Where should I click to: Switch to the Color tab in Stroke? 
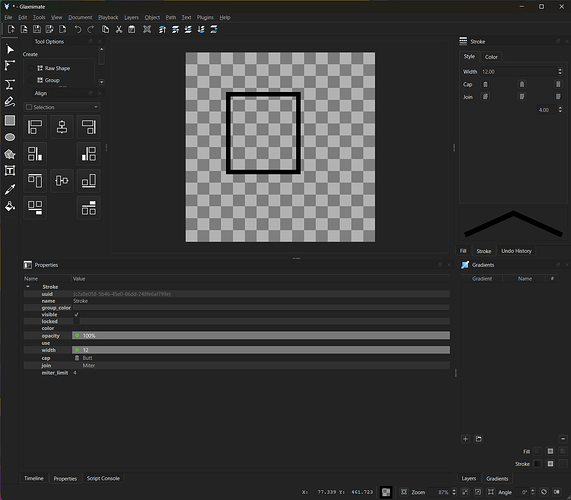[x=491, y=57]
